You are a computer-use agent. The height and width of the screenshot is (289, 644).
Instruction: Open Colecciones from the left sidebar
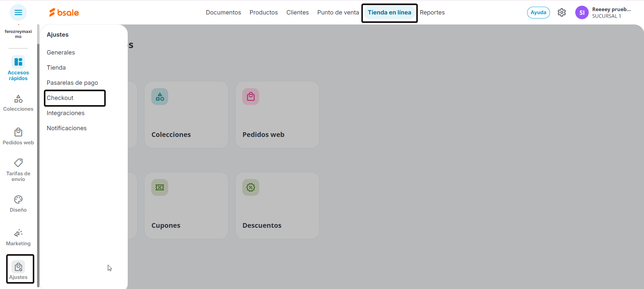(x=18, y=103)
